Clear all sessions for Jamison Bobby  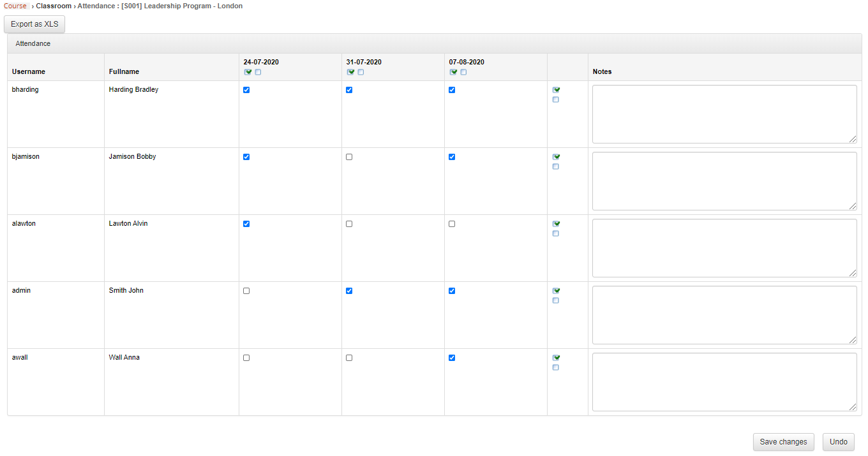pyautogui.click(x=555, y=166)
